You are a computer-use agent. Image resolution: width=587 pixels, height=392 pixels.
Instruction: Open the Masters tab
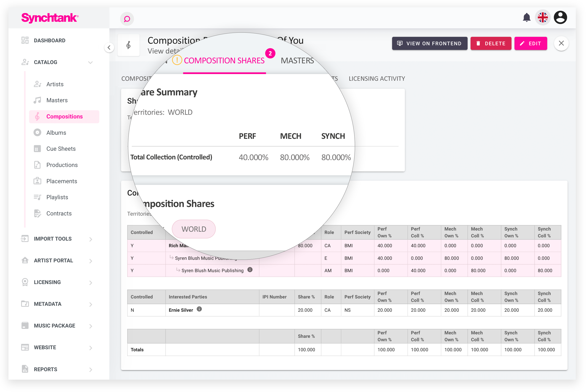297,61
